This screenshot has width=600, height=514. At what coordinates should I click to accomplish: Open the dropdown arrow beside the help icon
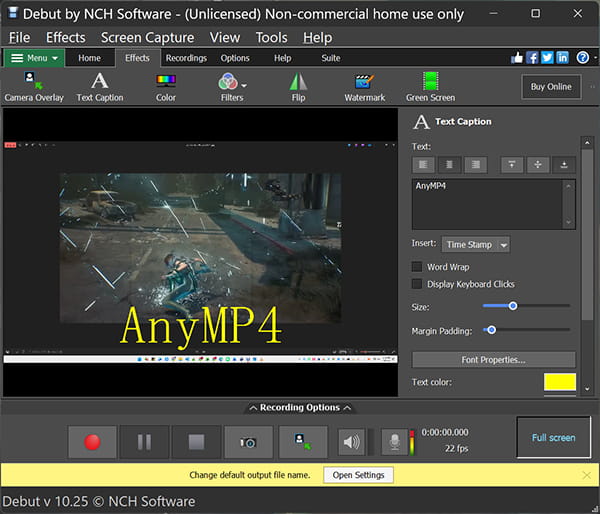595,58
